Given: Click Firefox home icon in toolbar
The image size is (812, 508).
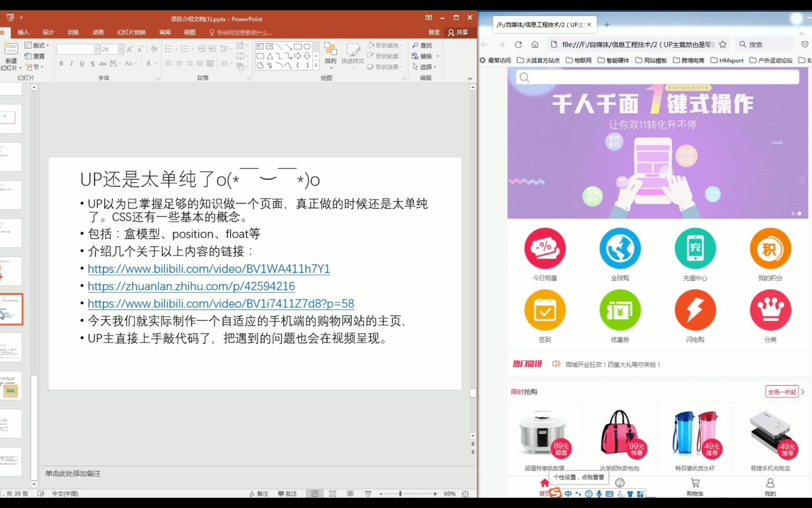Looking at the screenshot, I should pyautogui.click(x=535, y=44).
